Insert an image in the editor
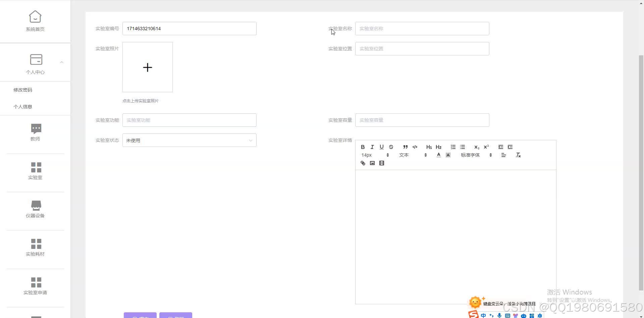 coord(372,163)
